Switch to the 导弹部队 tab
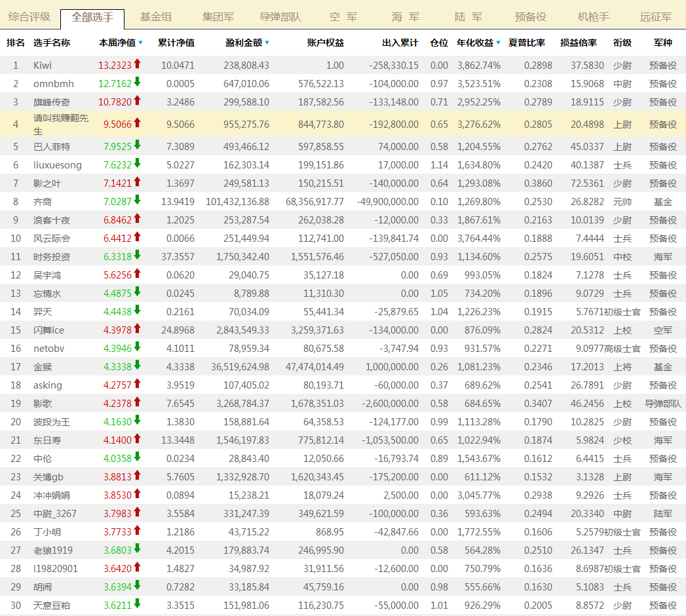 pyautogui.click(x=280, y=17)
